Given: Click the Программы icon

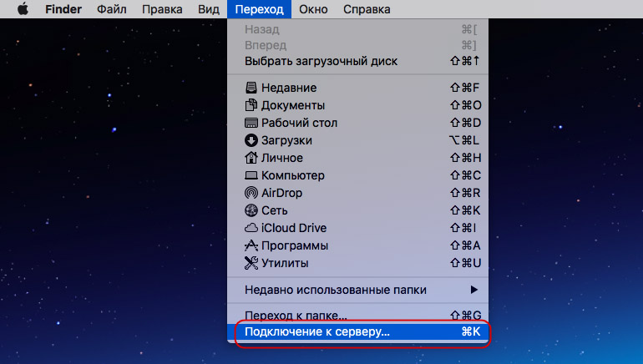Looking at the screenshot, I should click(251, 245).
